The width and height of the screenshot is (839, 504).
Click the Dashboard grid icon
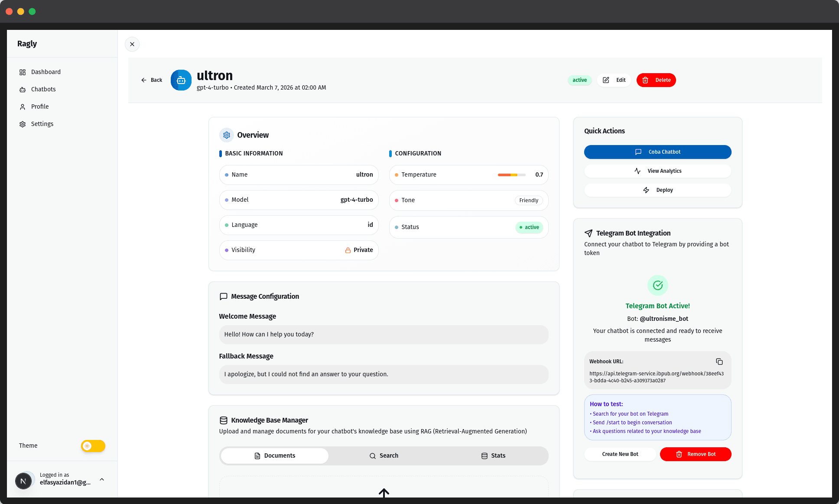pyautogui.click(x=23, y=72)
